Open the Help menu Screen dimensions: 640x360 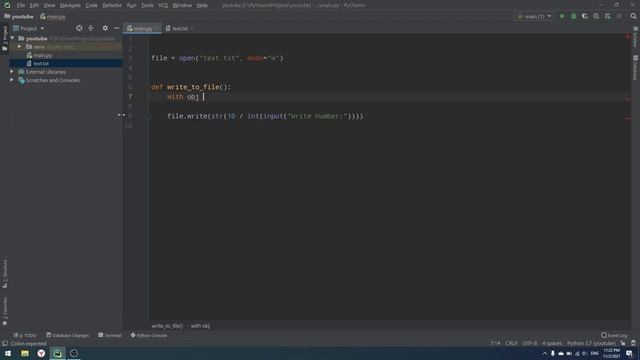tap(202, 5)
